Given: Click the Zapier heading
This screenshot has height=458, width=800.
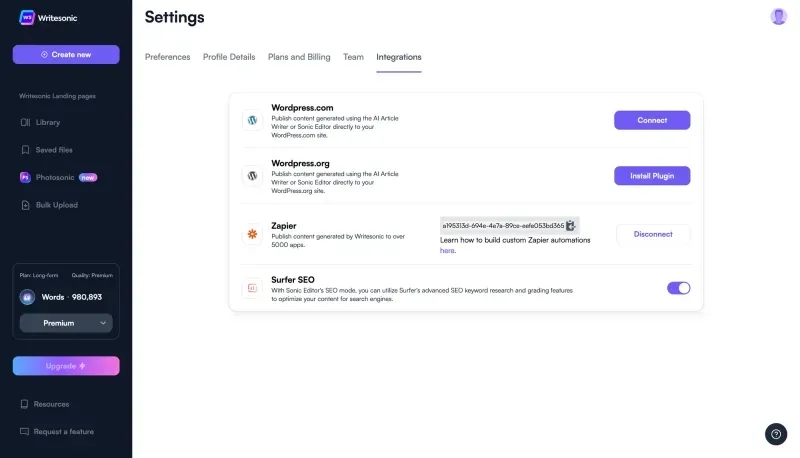Looking at the screenshot, I should (x=284, y=225).
